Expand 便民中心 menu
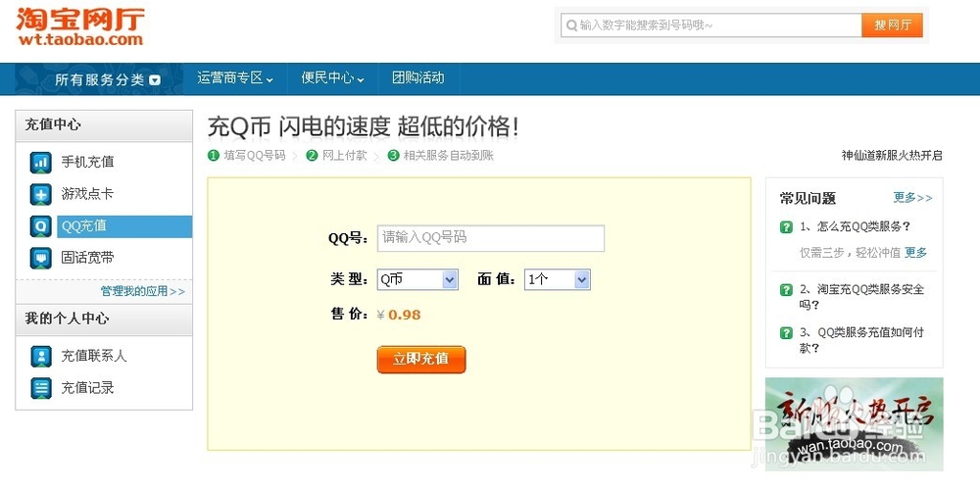 [x=332, y=78]
